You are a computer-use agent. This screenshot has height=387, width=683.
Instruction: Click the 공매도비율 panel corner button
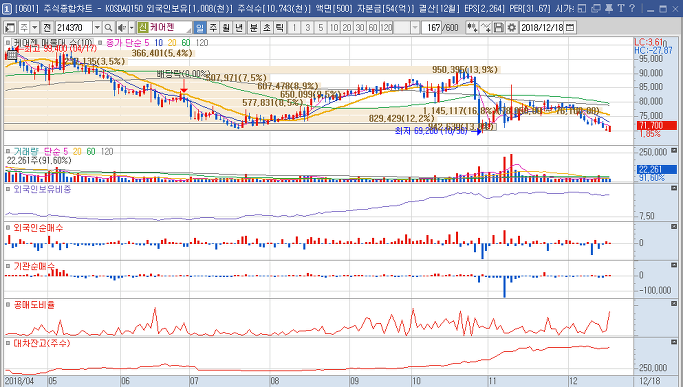[x=674, y=303]
